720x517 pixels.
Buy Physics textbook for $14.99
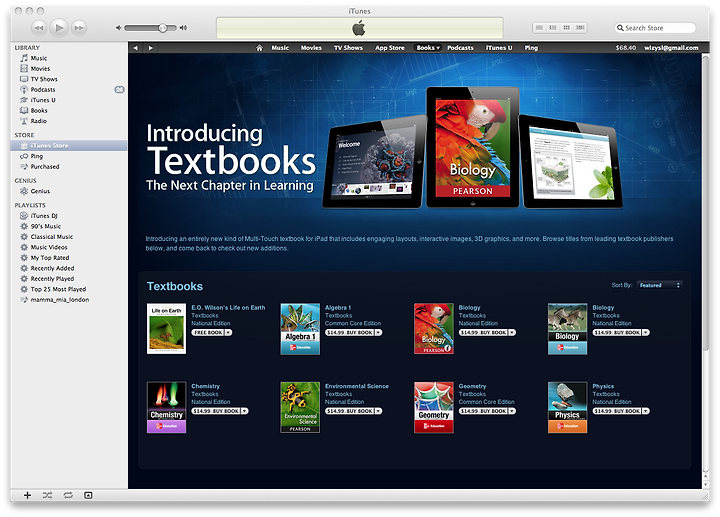(x=617, y=411)
